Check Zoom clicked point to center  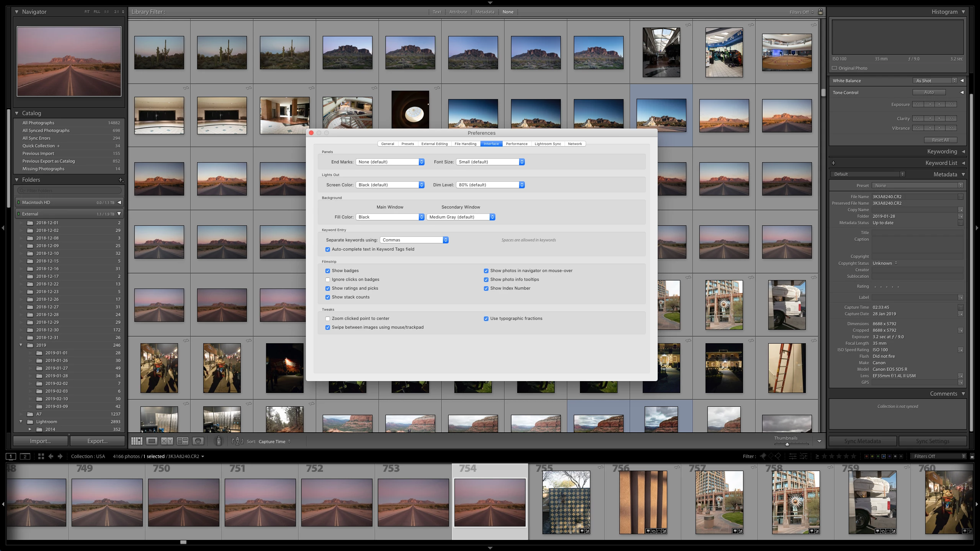pyautogui.click(x=328, y=319)
